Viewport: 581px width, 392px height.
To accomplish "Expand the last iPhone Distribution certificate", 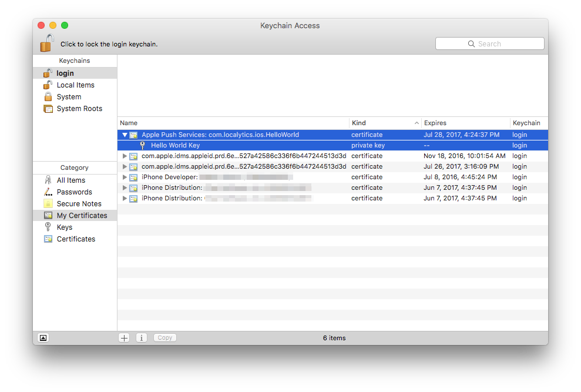I will (x=124, y=198).
